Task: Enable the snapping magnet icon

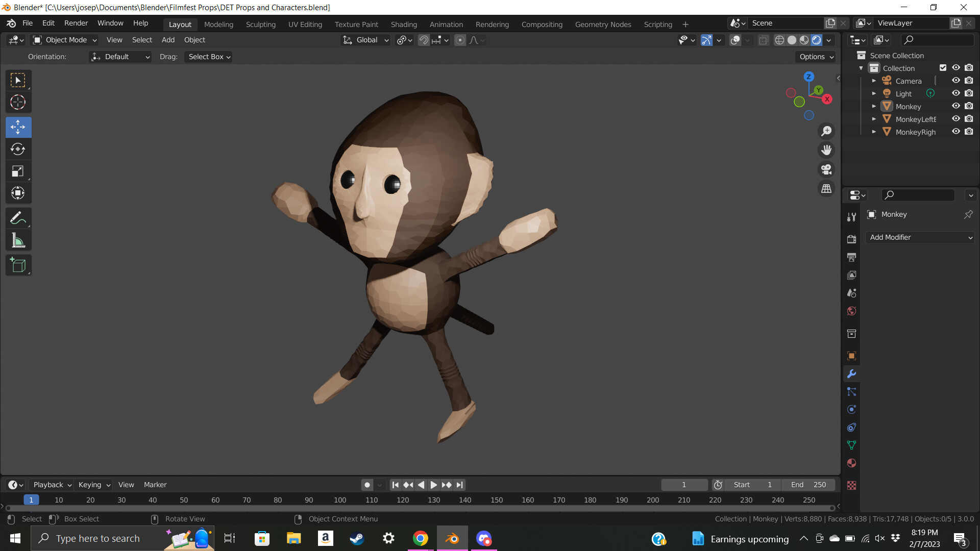Action: click(x=424, y=40)
